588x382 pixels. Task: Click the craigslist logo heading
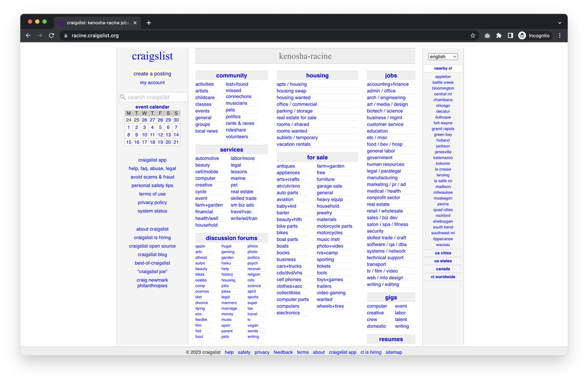152,56
